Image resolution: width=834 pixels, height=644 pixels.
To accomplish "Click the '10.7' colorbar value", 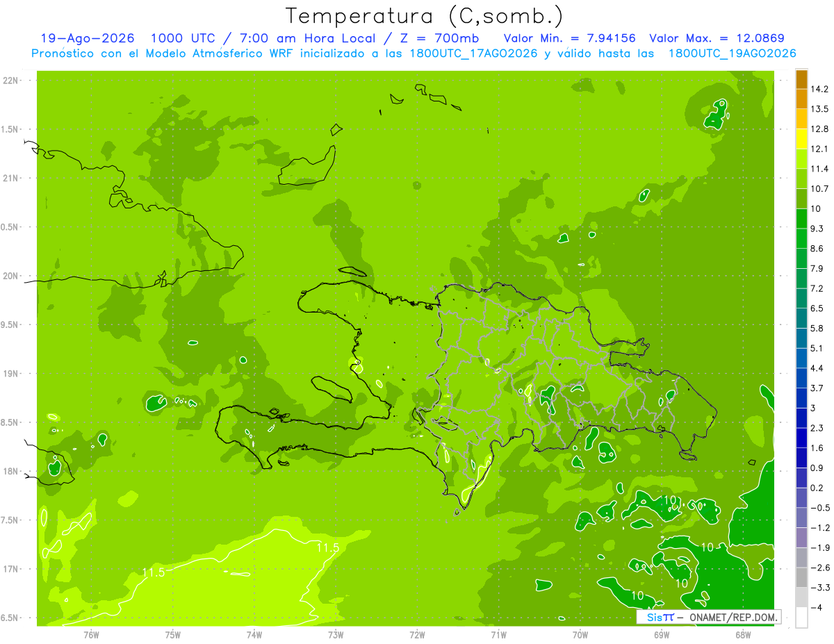I will tap(819, 189).
